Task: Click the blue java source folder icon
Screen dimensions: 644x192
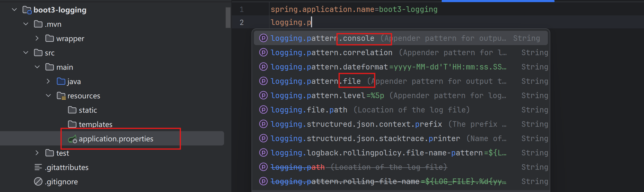Action: 61,81
